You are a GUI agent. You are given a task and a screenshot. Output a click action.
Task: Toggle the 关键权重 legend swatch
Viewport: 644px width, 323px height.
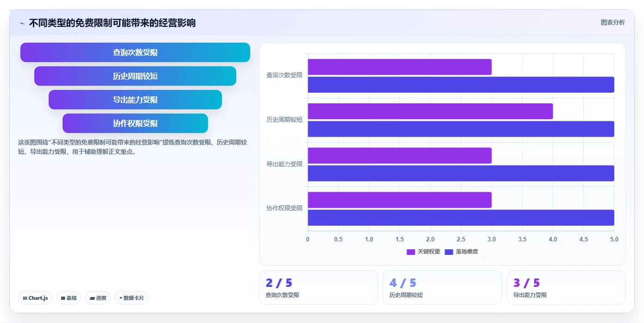[410, 252]
